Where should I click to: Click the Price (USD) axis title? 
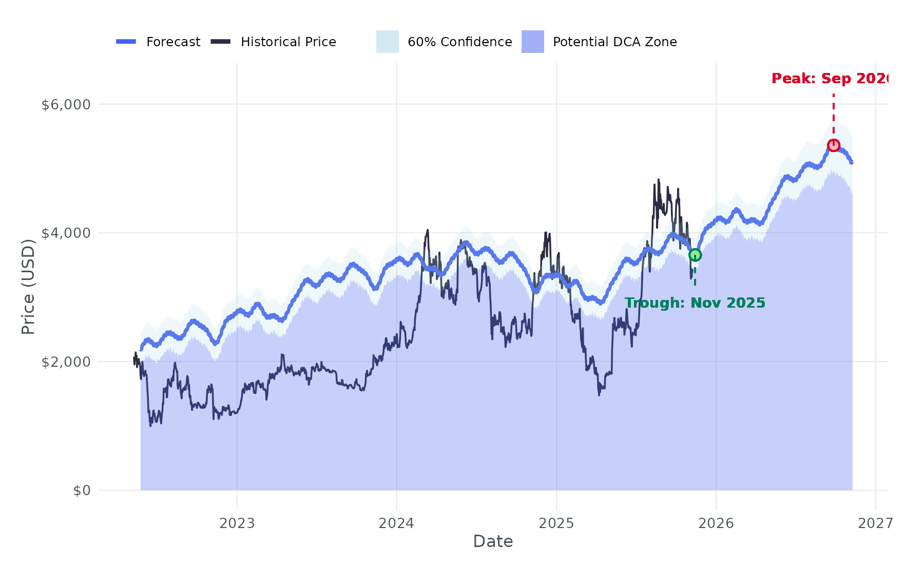tap(28, 287)
